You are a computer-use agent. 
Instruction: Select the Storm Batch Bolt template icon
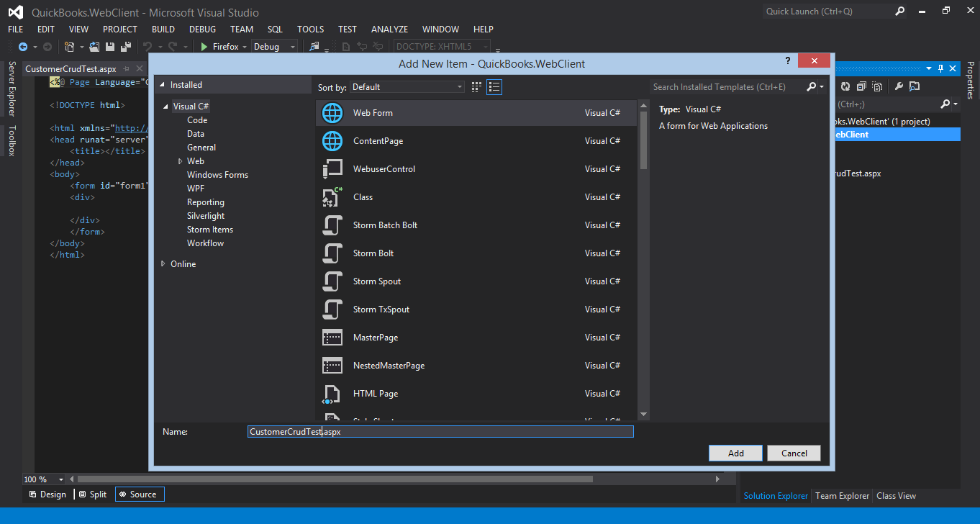point(332,225)
